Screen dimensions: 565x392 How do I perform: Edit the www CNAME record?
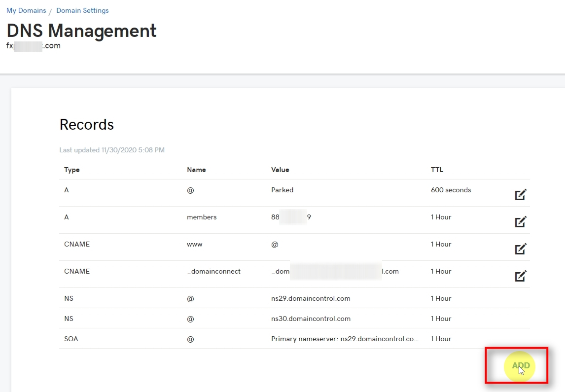tap(521, 249)
